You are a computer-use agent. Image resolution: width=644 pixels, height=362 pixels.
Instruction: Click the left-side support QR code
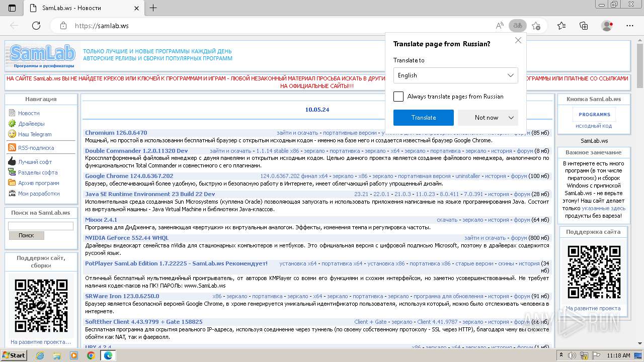(x=41, y=306)
